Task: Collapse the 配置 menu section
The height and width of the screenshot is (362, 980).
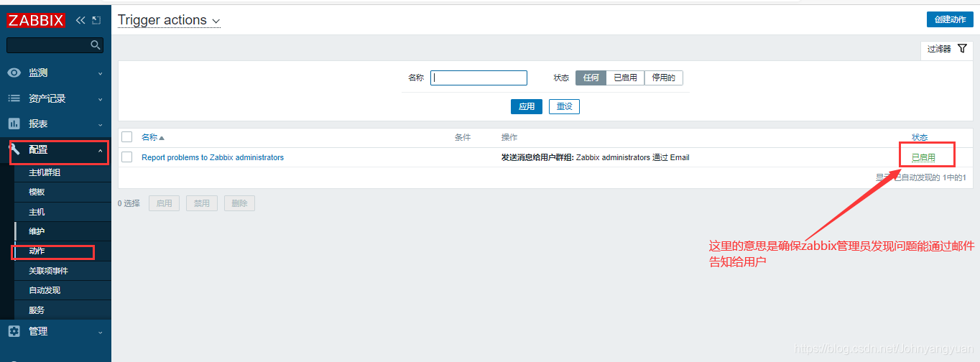Action: pyautogui.click(x=55, y=149)
